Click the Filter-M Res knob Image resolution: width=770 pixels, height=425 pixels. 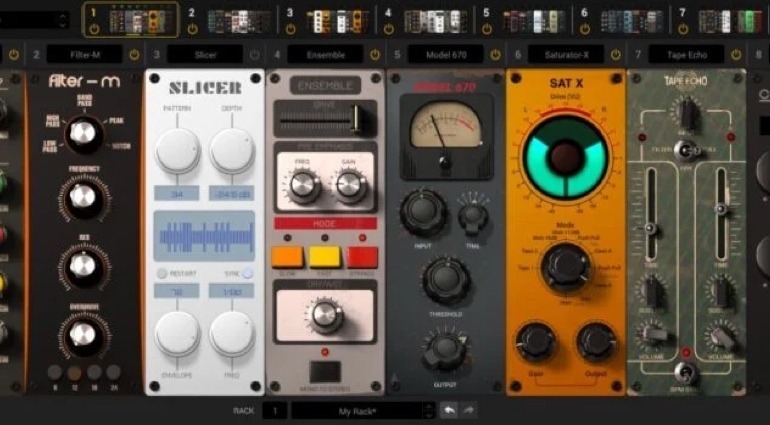point(83,266)
